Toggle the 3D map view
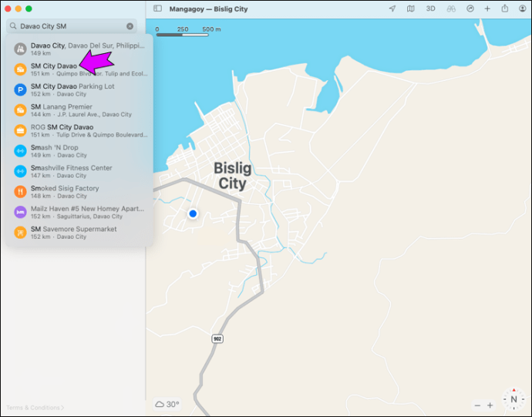Screen dimensions: 532x417 (430, 8)
